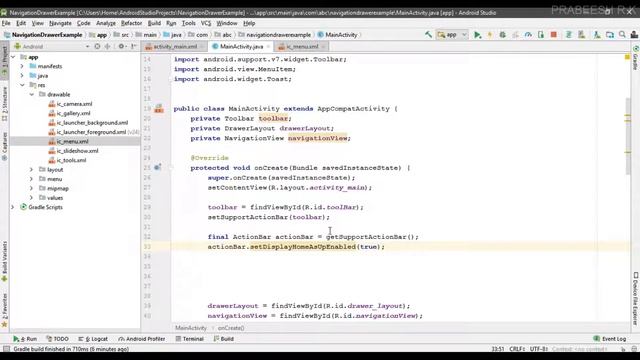The width and height of the screenshot is (640, 360).
Task: Click class gutter icon on line 19
Action: pyautogui.click(x=158, y=109)
